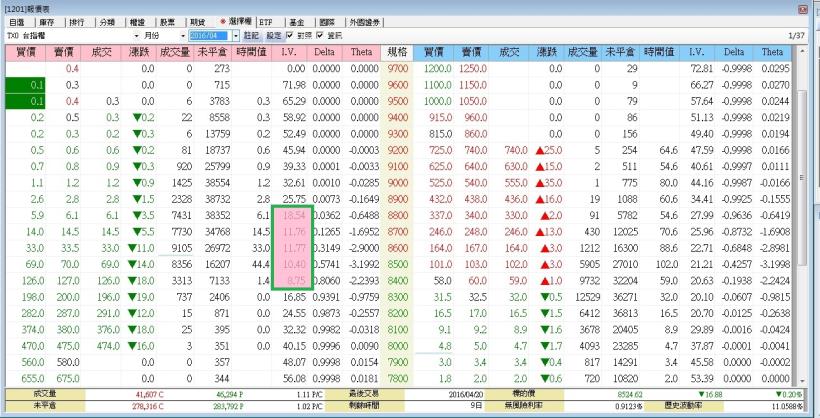Open the 權證 tab

click(137, 21)
